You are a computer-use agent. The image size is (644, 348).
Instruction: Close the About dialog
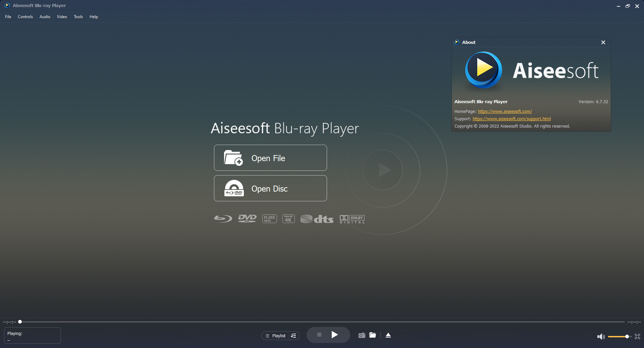tap(603, 42)
